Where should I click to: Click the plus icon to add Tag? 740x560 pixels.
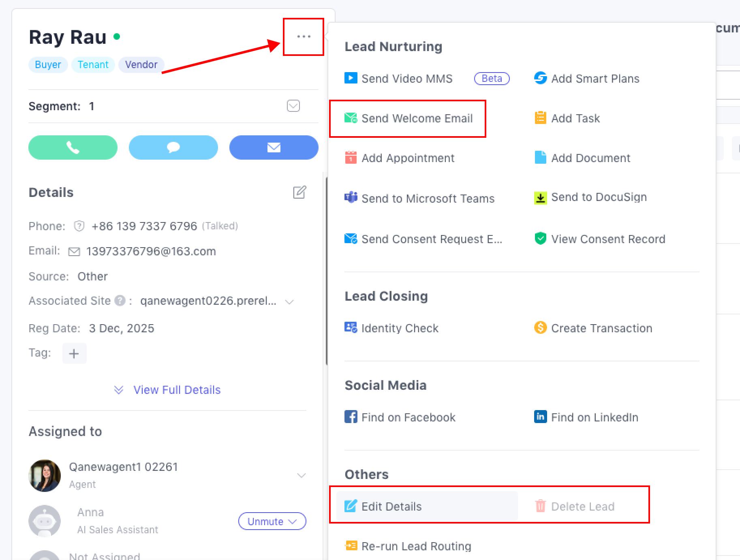74,353
